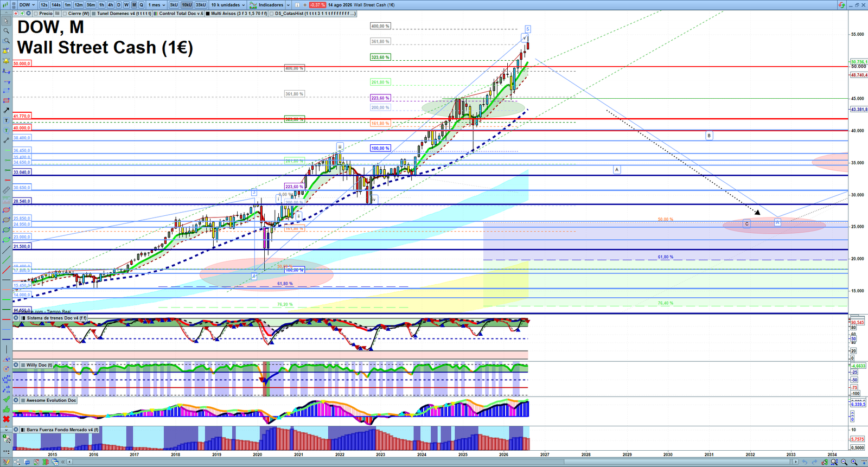Zoom out using bottom-right magnifier minus
868x467 pixels.
tap(844, 462)
